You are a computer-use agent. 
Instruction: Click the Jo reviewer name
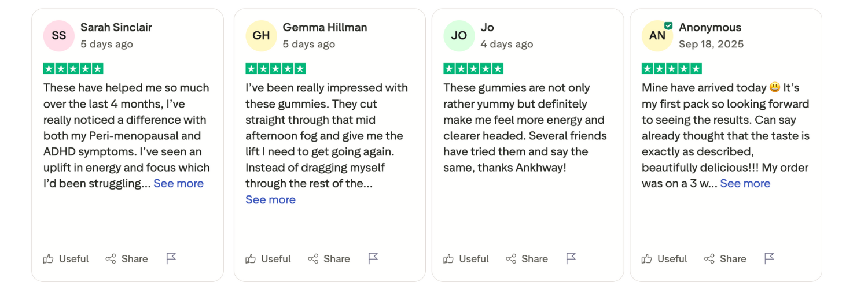coord(487,27)
